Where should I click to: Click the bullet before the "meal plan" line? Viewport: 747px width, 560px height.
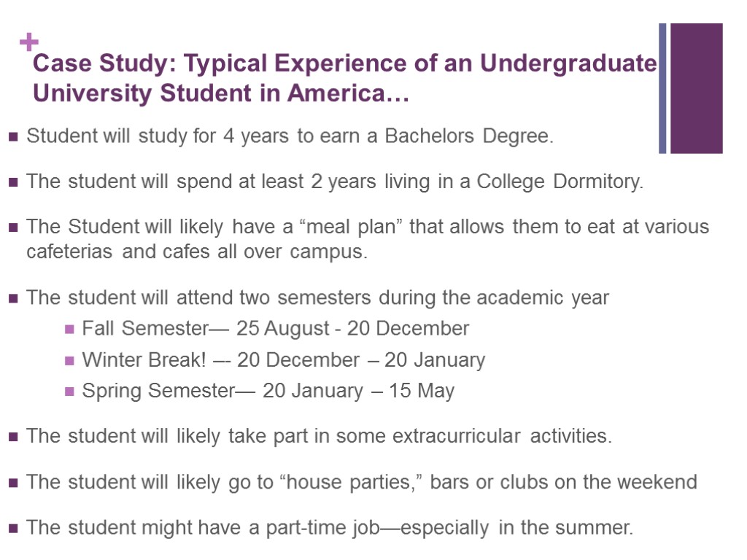13,227
